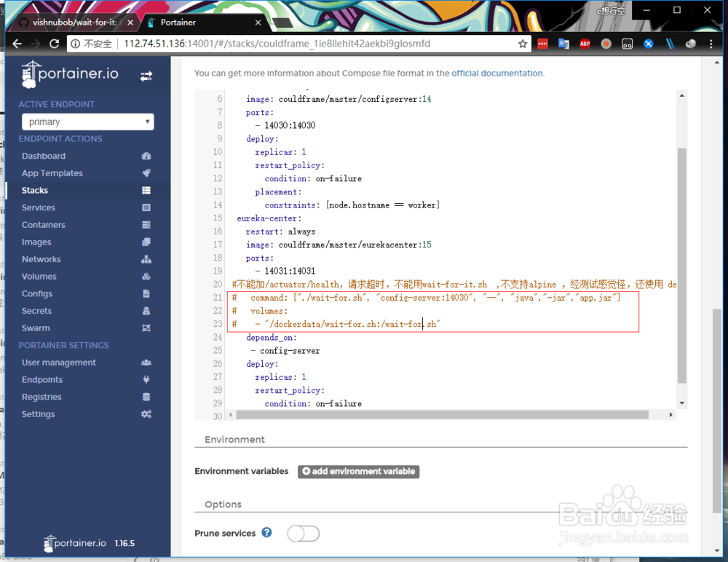Click the page vertical scrollbar

click(x=717, y=411)
